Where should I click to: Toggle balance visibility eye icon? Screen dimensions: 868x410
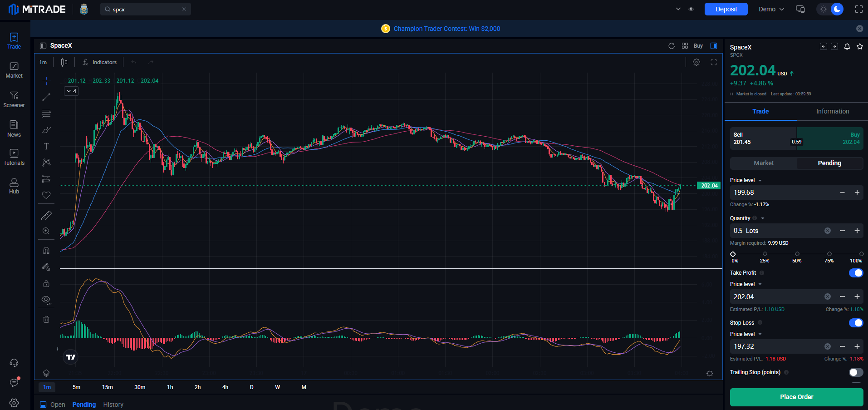tap(691, 9)
